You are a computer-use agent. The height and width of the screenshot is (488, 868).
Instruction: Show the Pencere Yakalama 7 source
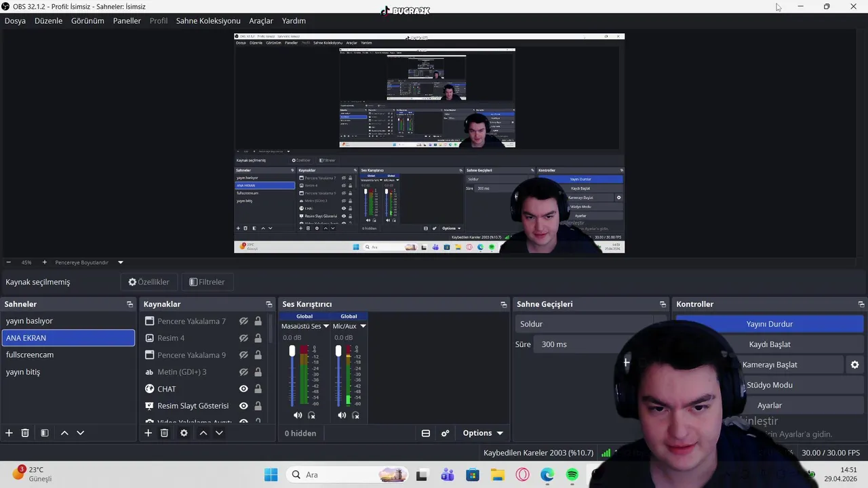click(x=243, y=321)
